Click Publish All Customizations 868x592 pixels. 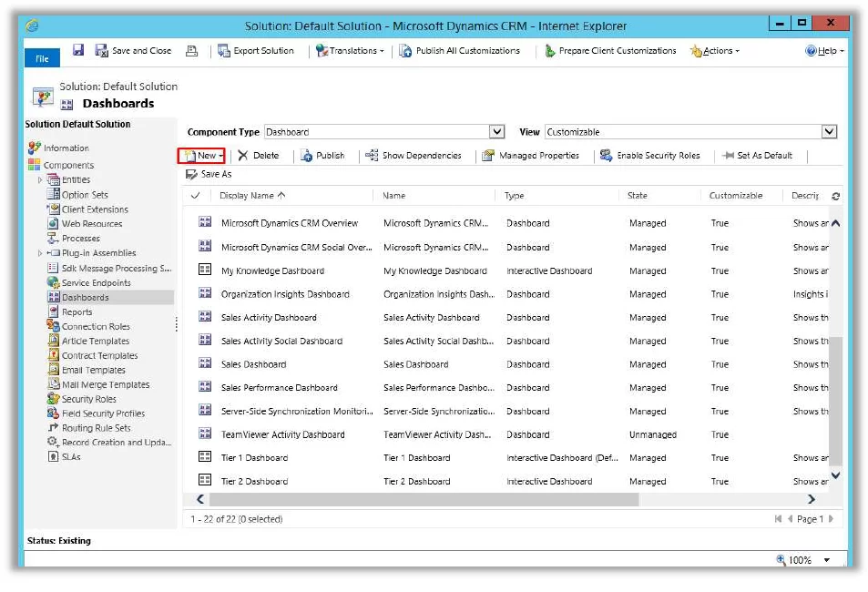(x=465, y=50)
